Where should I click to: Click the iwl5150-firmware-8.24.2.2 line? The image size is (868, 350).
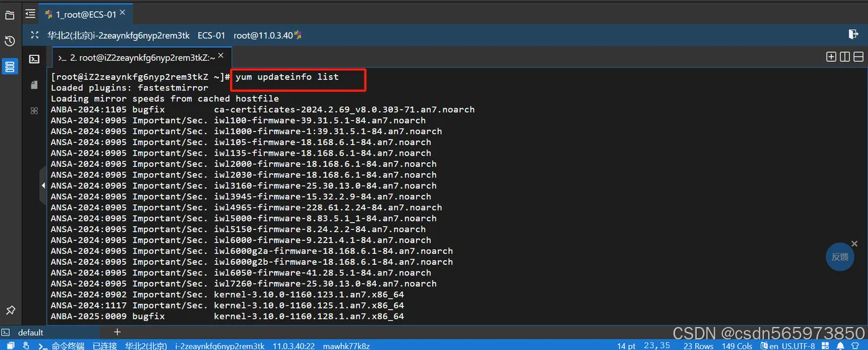(238, 229)
